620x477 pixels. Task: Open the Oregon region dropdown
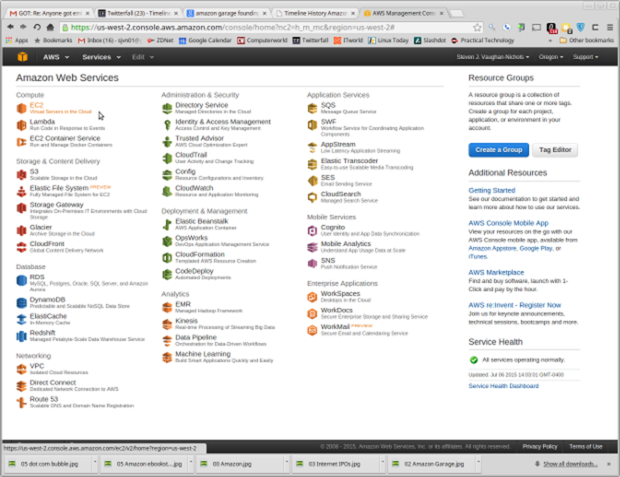[x=551, y=57]
